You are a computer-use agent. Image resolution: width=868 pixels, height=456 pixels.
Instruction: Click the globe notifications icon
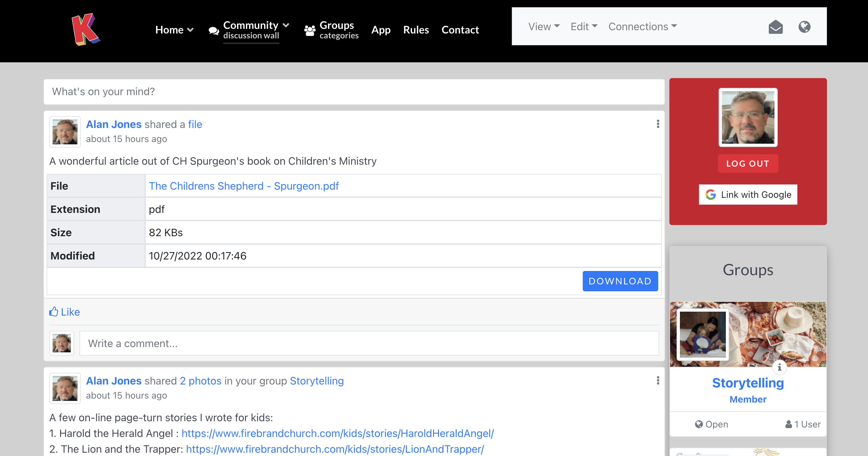[x=804, y=27]
